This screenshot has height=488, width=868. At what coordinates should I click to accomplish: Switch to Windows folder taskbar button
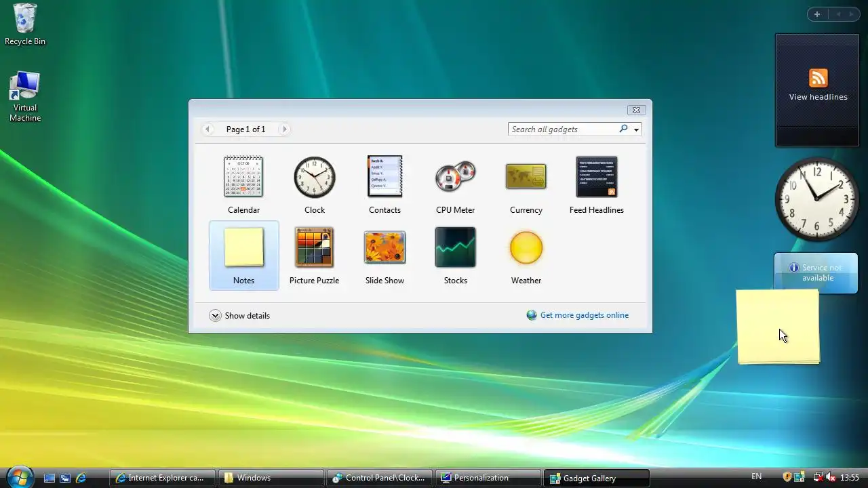(271, 478)
